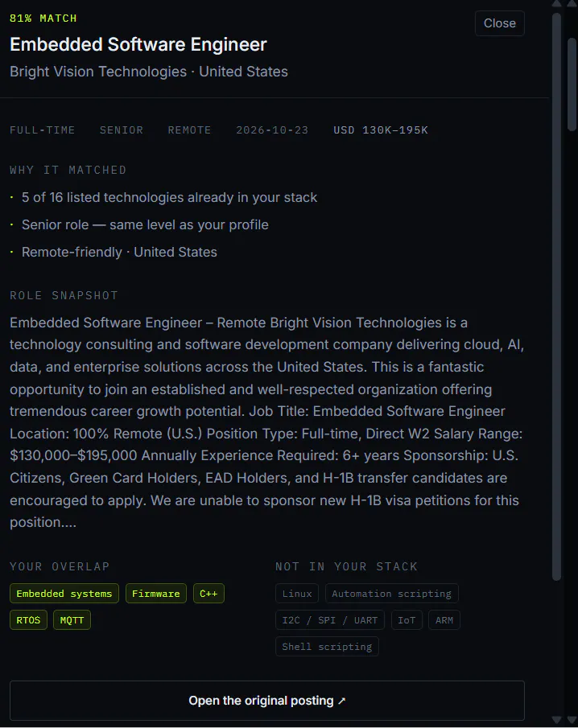Screen dimensions: 578x728
Task: Click the Linux missing-skill tag
Action: pos(297,594)
